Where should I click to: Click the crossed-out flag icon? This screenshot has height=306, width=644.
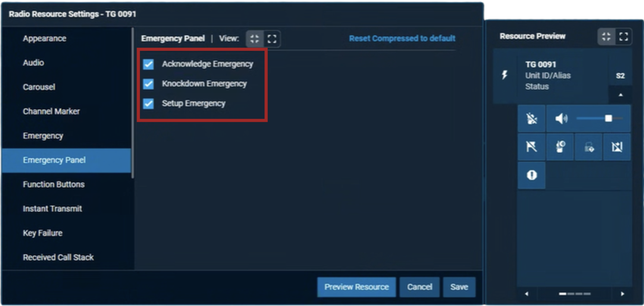point(532,147)
